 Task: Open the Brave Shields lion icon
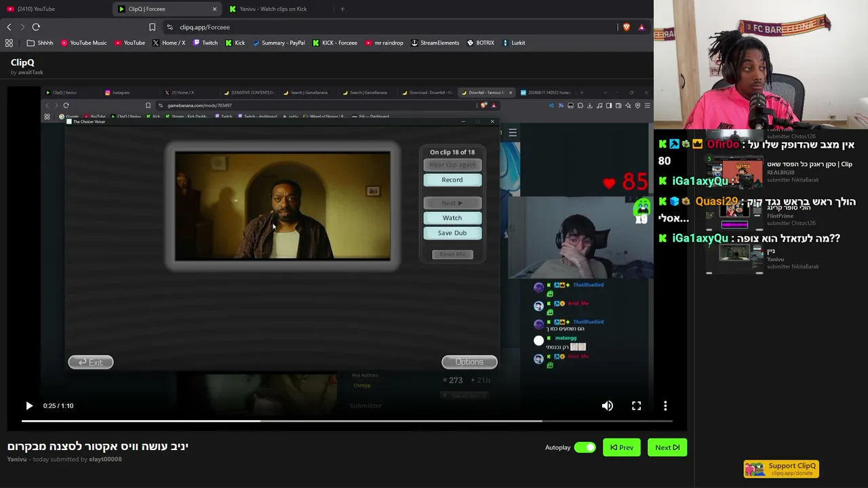(626, 27)
